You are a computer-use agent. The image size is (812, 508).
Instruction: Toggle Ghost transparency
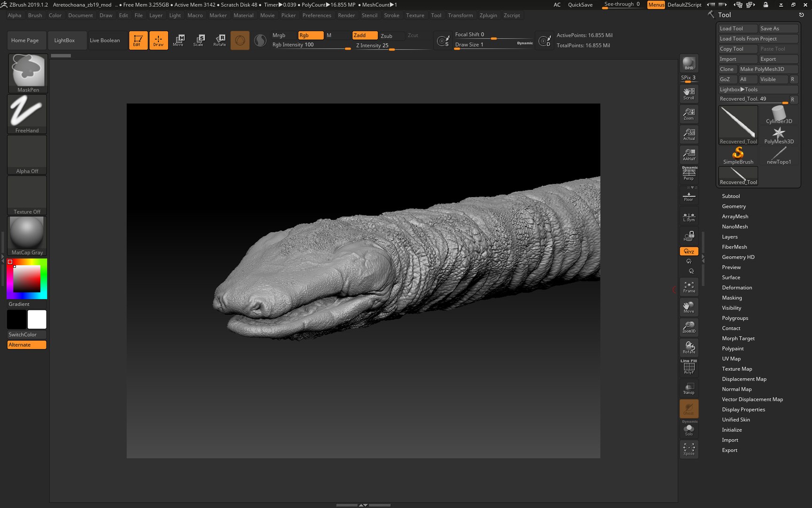(689, 408)
